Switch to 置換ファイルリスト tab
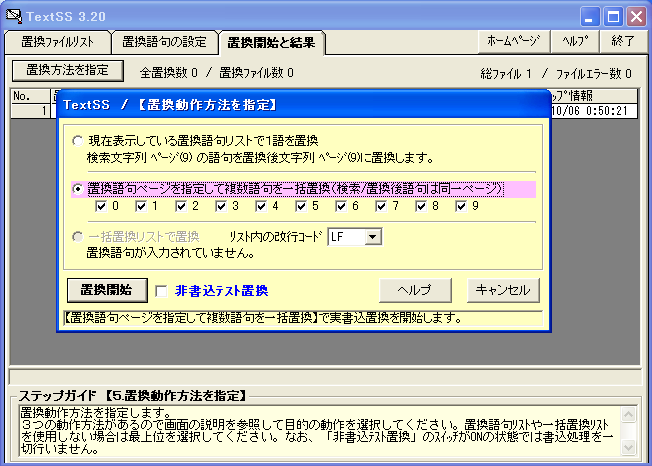This screenshot has height=466, width=652. (58, 42)
